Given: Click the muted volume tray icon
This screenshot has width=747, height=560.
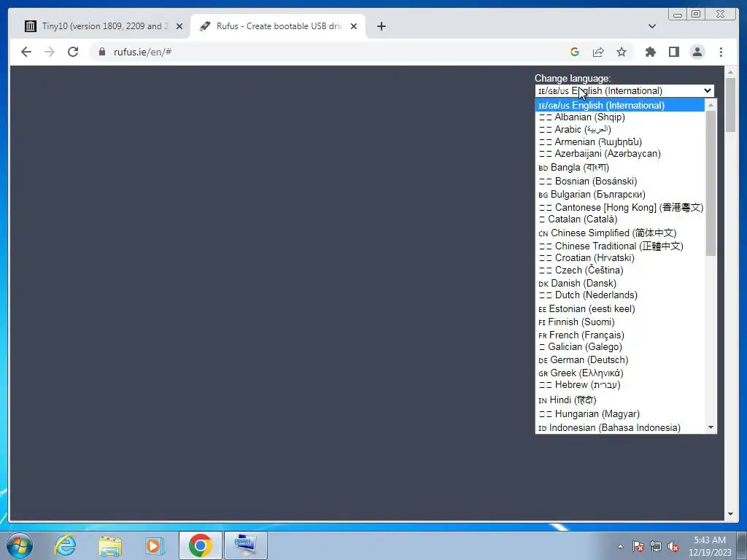Looking at the screenshot, I should 673,546.
